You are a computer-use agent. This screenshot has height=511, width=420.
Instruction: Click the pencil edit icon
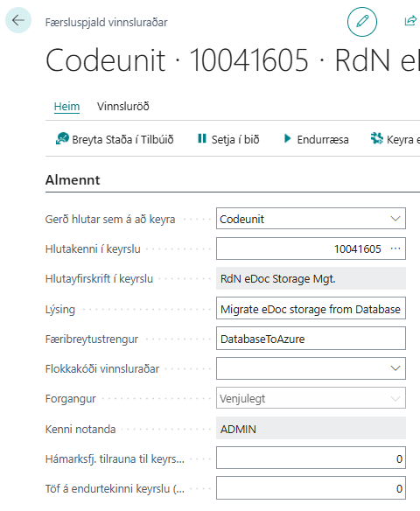[x=362, y=22]
